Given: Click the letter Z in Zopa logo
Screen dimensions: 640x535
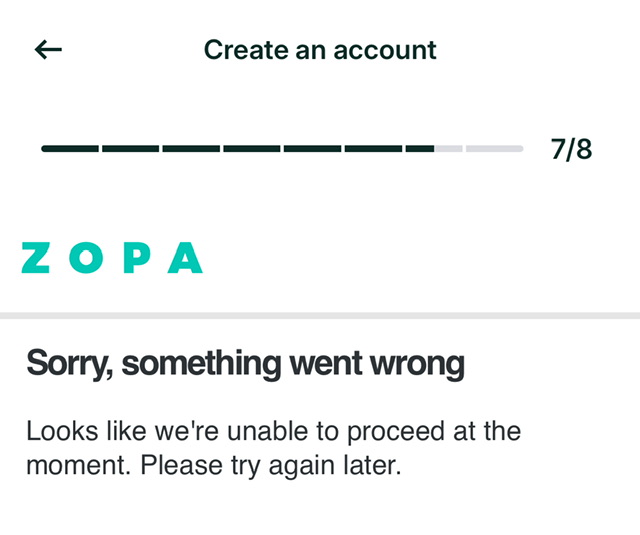Looking at the screenshot, I should tap(36, 258).
